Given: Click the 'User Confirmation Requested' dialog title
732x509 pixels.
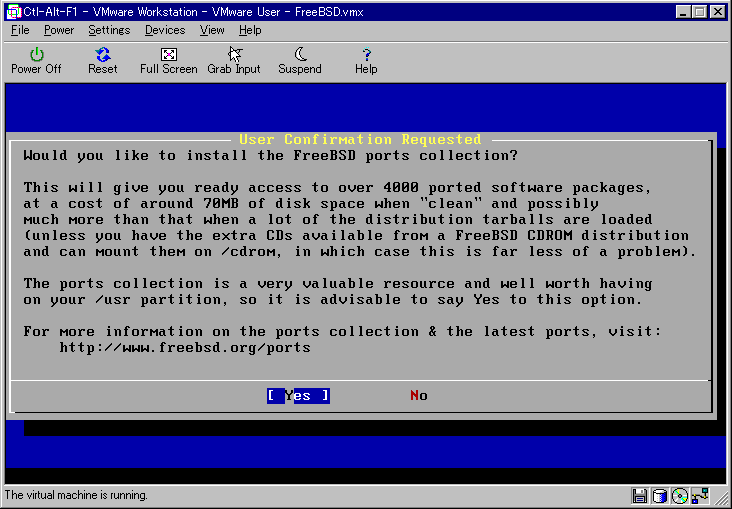Looking at the screenshot, I should pyautogui.click(x=360, y=139).
